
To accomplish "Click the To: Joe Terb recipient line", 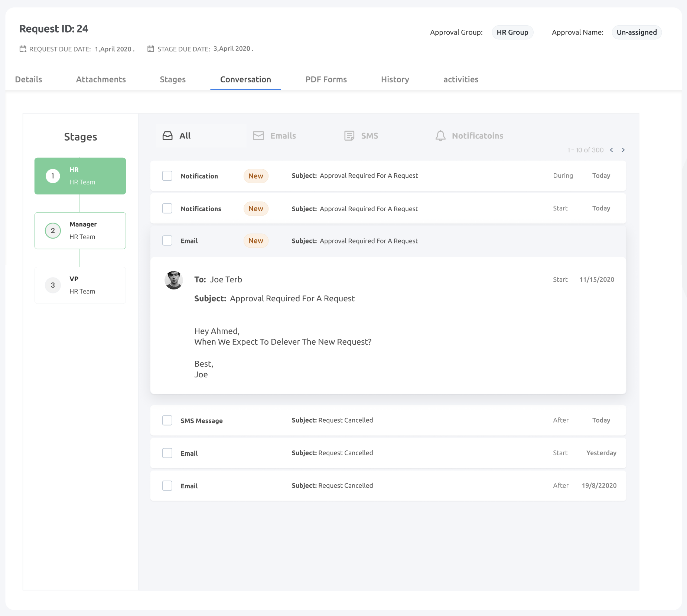I will [218, 279].
